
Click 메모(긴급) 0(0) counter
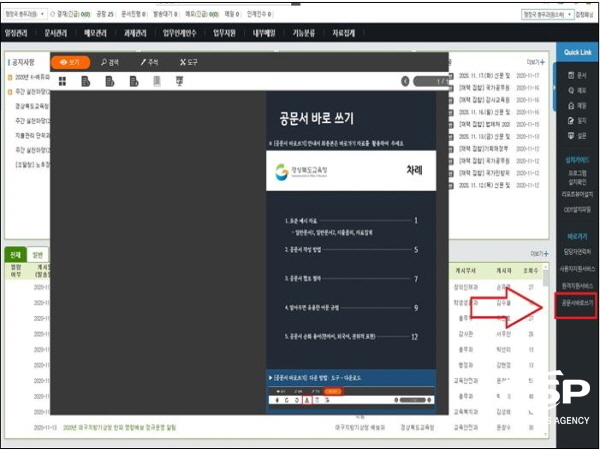[201, 15]
